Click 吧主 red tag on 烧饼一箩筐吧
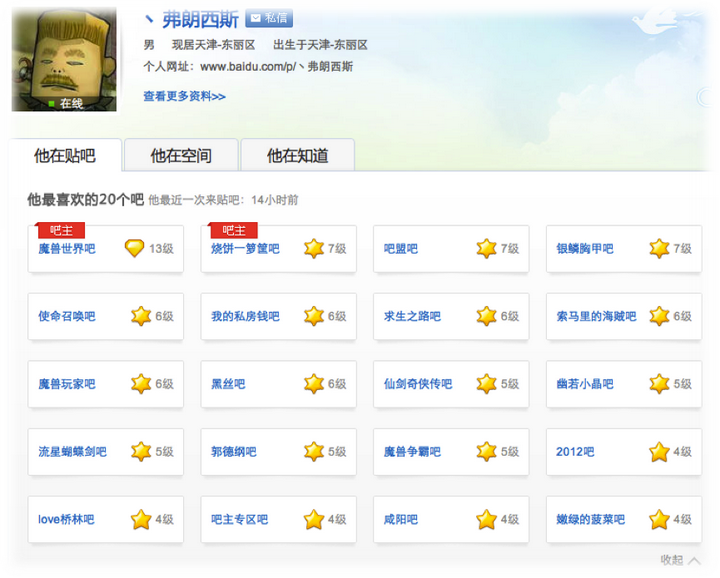The width and height of the screenshot is (720, 578). (x=233, y=230)
